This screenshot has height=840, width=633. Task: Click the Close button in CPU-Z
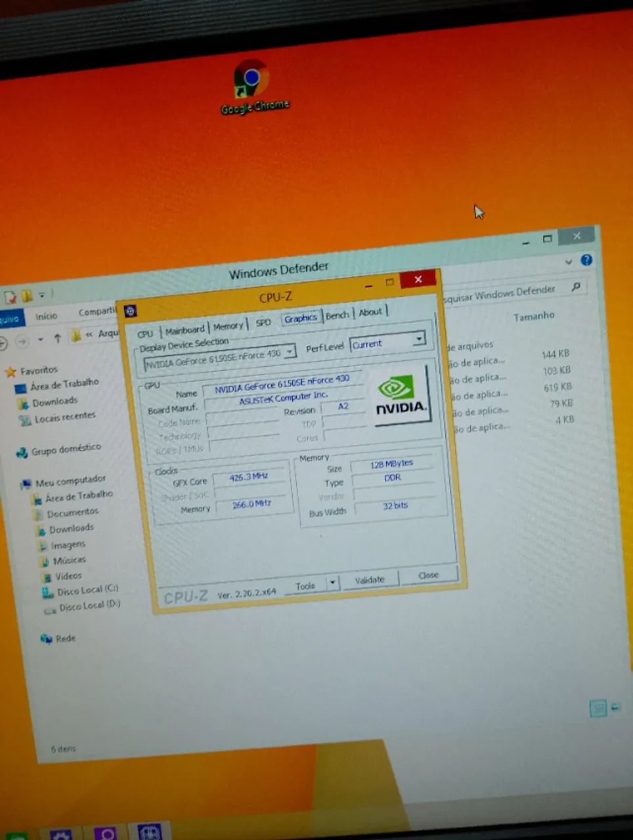(x=428, y=576)
